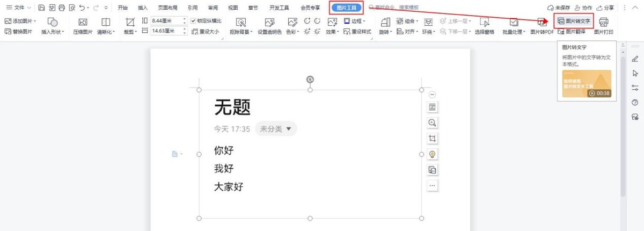Open the 页面布局 page layout tab

[x=167, y=8]
